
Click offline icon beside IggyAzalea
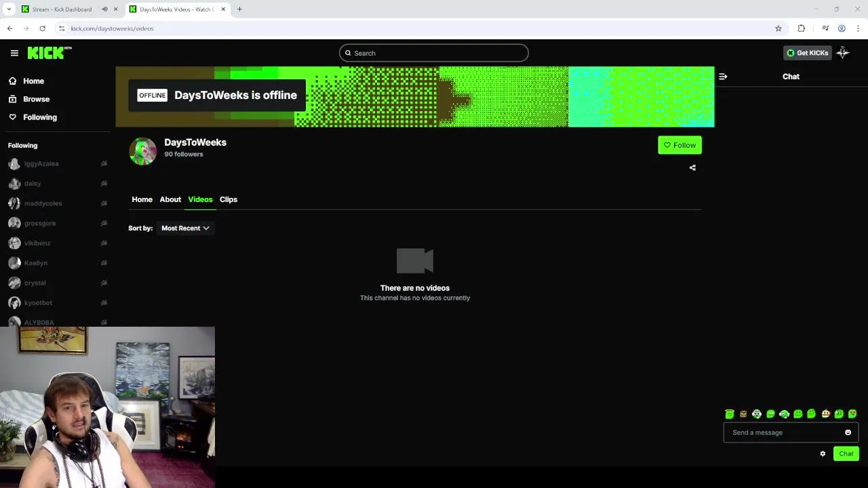104,163
